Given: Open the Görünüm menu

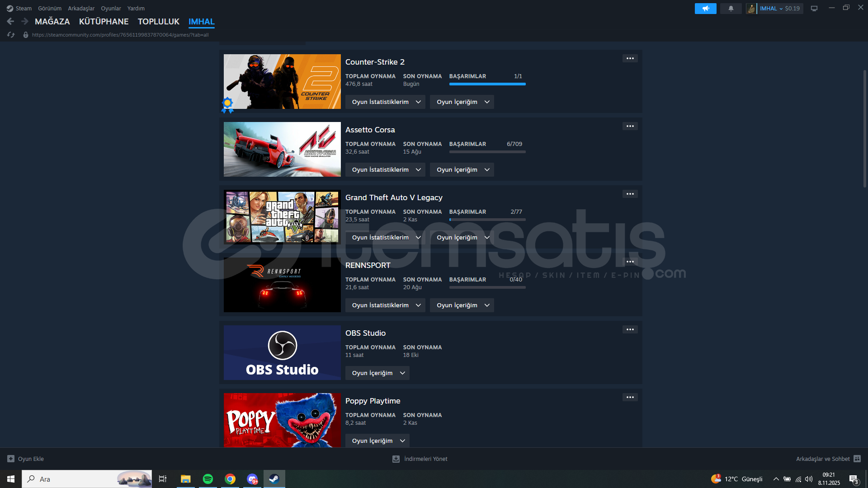Looking at the screenshot, I should [49, 9].
